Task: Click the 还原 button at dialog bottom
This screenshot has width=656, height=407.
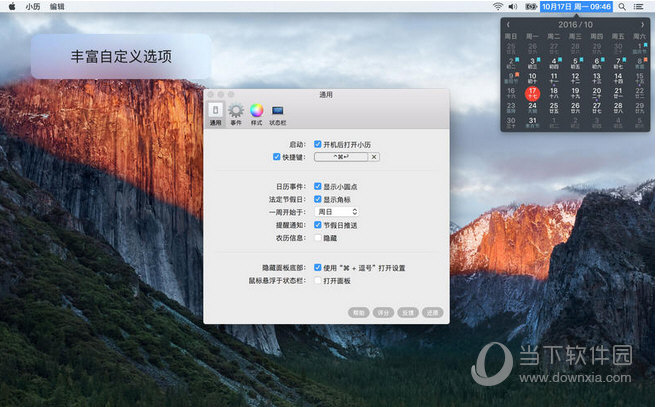Action: pos(433,312)
